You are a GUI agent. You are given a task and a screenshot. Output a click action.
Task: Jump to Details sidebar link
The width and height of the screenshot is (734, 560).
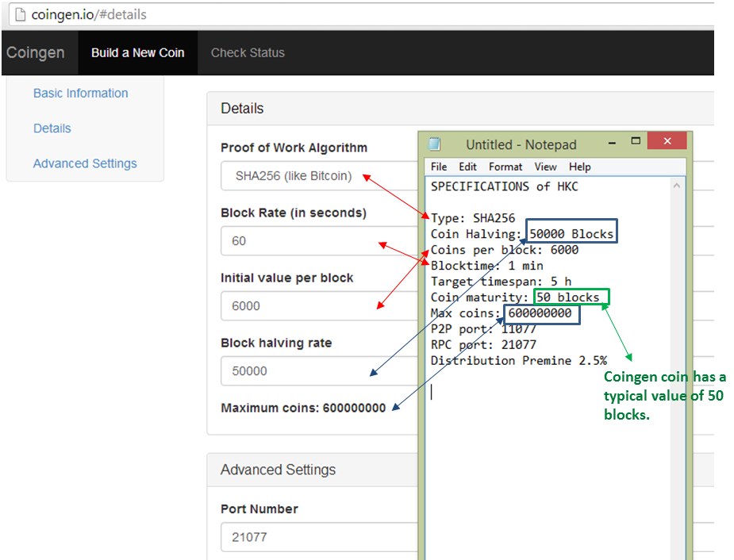[52, 128]
